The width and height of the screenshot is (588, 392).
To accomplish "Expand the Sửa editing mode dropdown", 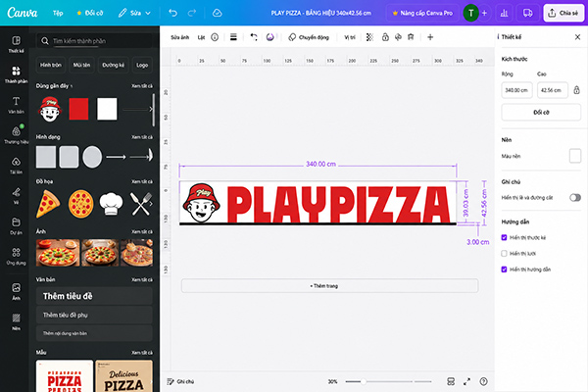I will click(x=134, y=13).
